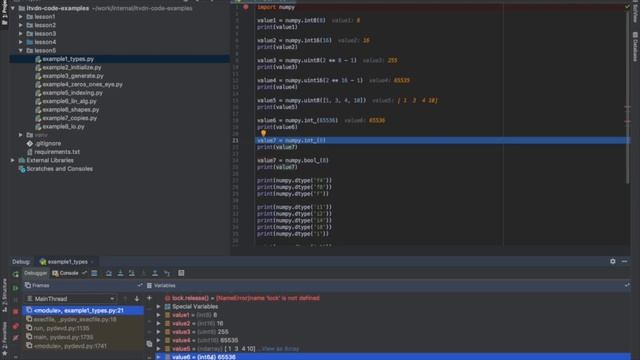The width and height of the screenshot is (640, 360).
Task: Switch to the Console tab
Action: [65, 273]
